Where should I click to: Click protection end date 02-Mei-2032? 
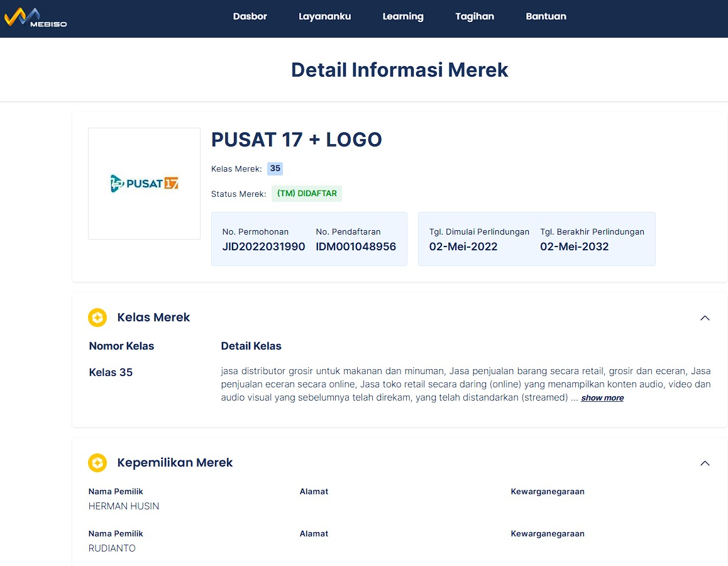tap(574, 247)
